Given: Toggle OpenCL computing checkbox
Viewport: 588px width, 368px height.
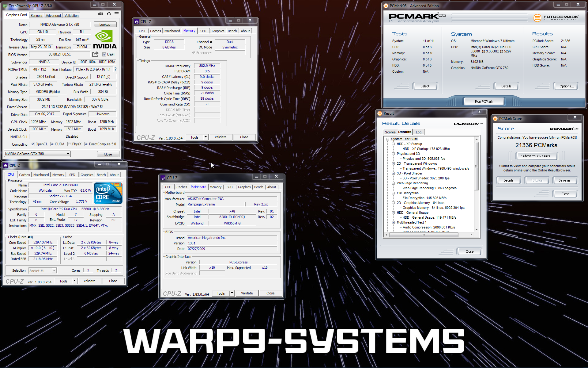Looking at the screenshot, I should 33,144.
